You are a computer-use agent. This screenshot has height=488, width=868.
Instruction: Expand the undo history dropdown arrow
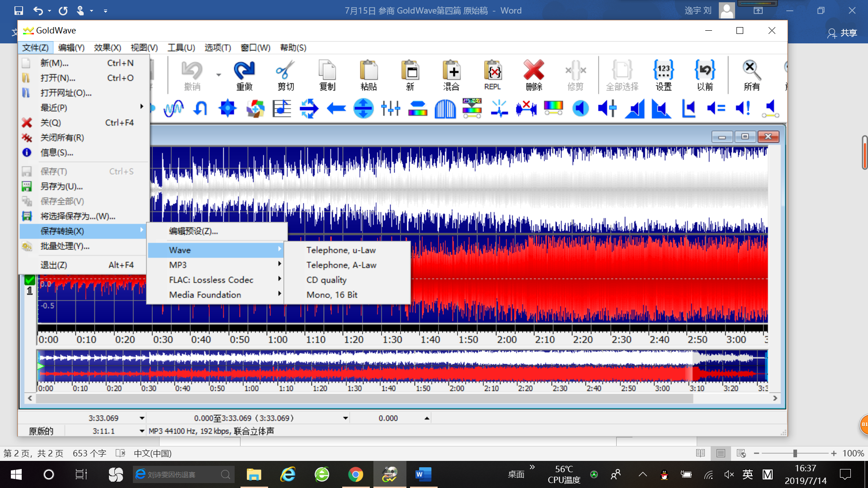[219, 75]
